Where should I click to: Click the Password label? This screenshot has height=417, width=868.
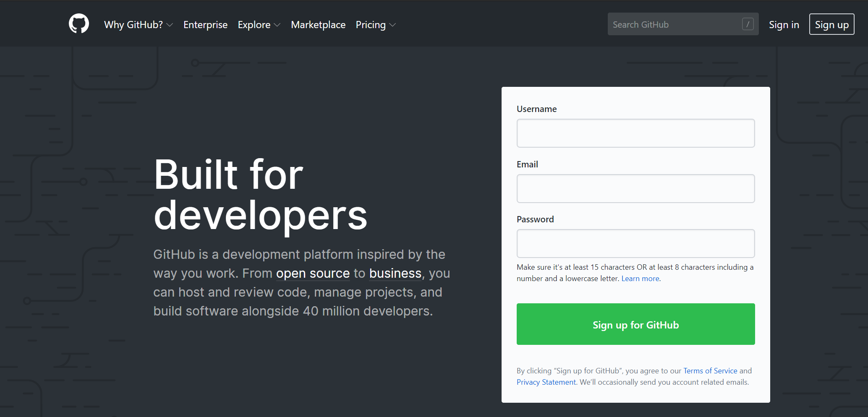click(535, 219)
